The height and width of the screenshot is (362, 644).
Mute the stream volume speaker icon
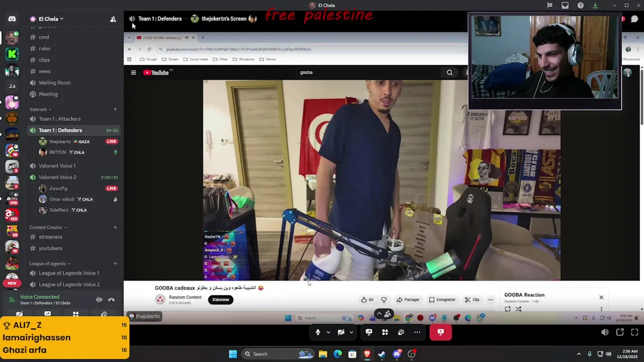[605, 332]
